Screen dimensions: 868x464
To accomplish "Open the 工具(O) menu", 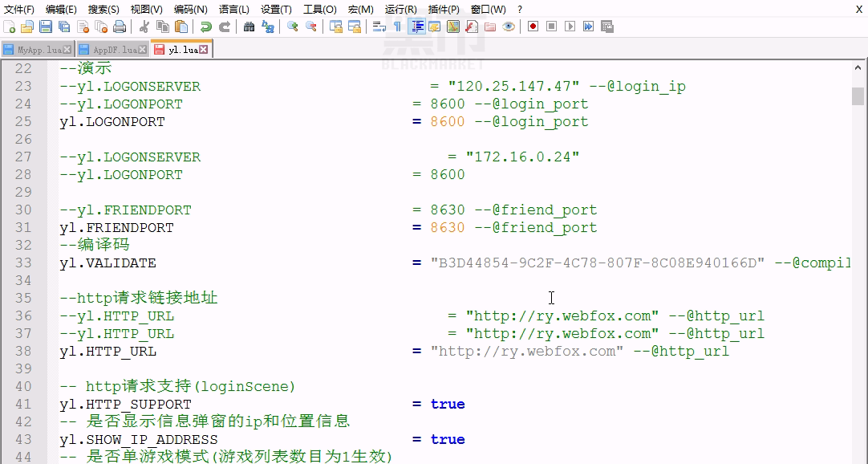I will point(320,10).
